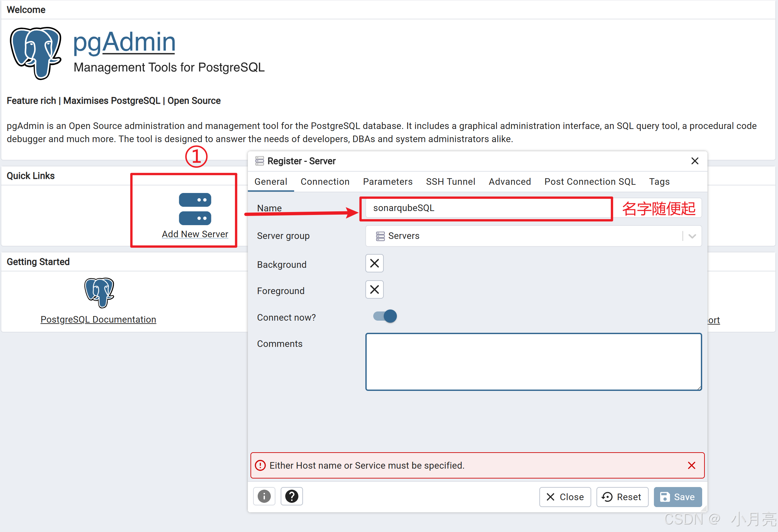Open the help question mark button
The height and width of the screenshot is (532, 778).
292,496
